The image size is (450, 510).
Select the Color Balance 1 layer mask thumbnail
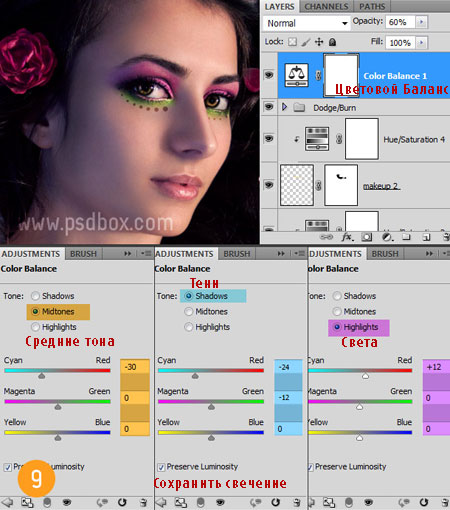(341, 75)
